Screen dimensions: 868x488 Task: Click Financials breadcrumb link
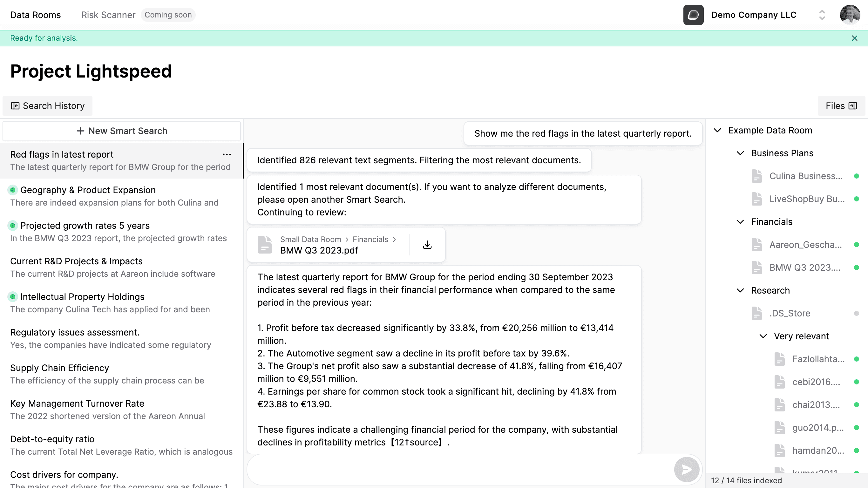[370, 240]
